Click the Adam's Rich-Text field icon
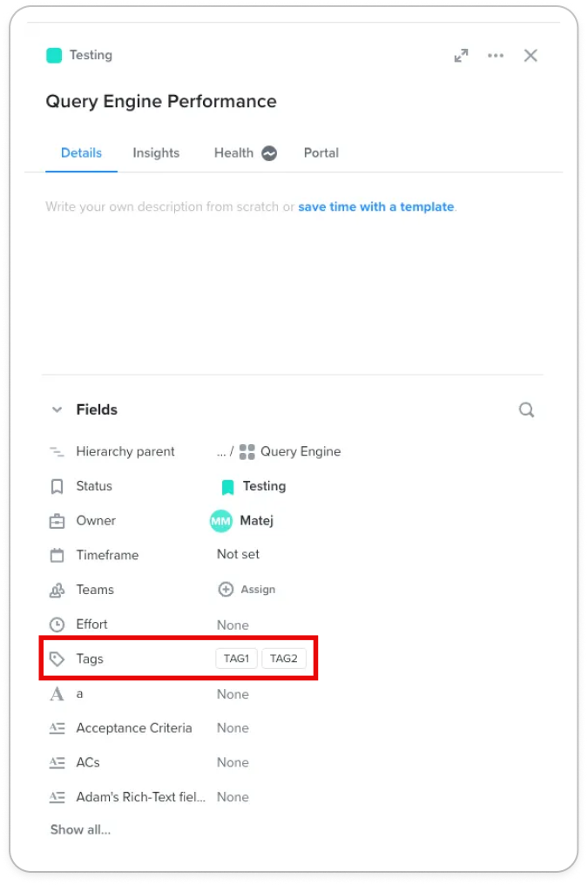Viewport: 588px width, 885px height. click(x=57, y=798)
